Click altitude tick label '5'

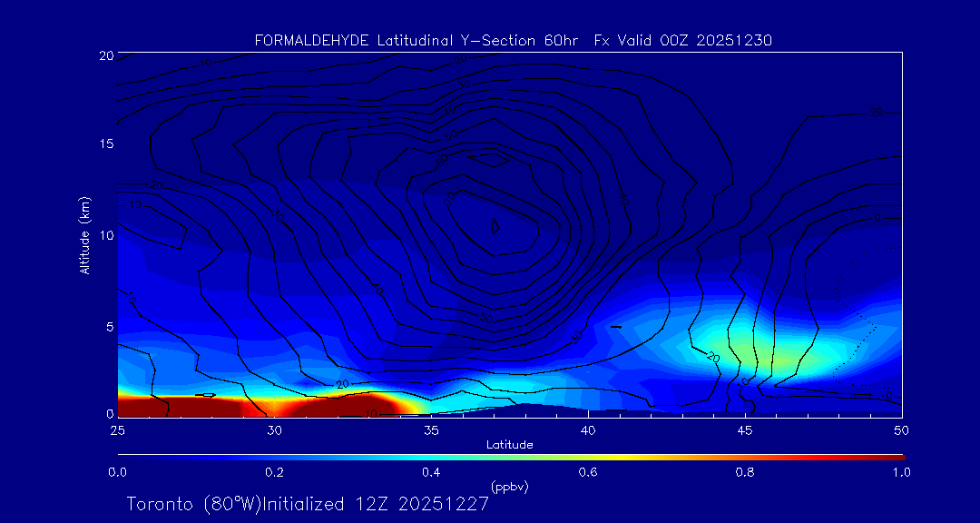110,326
